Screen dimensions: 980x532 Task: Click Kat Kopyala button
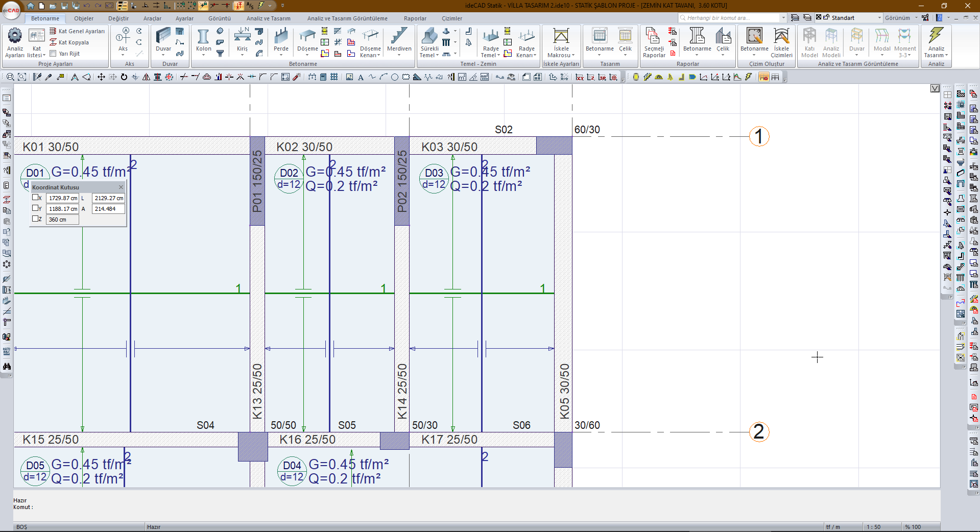tap(69, 42)
